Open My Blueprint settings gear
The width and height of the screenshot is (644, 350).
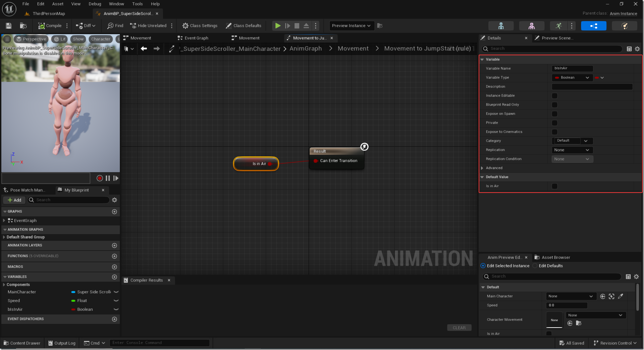tap(114, 200)
